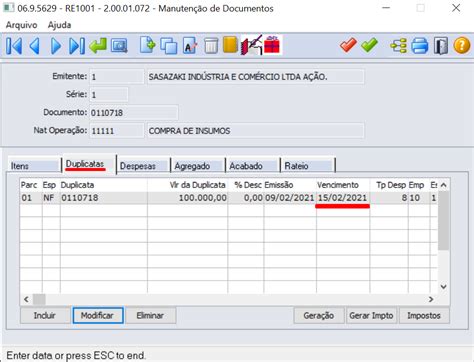Viewport: 474px width, 362px height.
Task: Click the yellow notebook icon
Action: point(230,45)
